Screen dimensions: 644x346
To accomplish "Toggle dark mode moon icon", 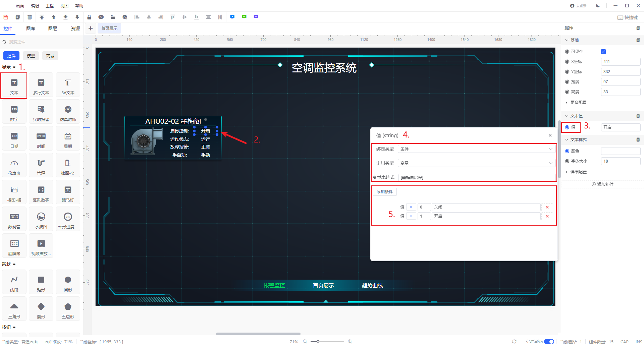I will coord(598,6).
